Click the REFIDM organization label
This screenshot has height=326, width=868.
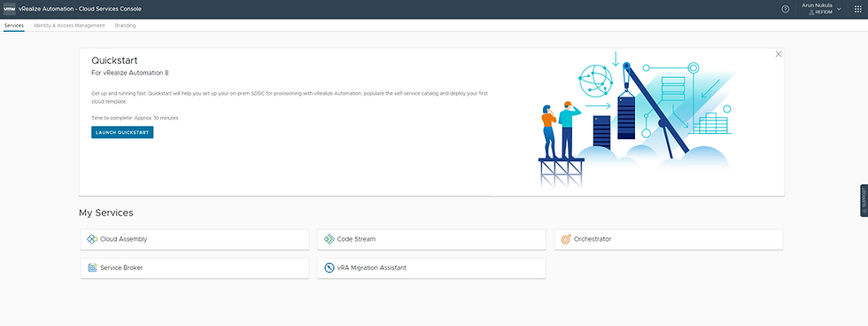[x=820, y=12]
